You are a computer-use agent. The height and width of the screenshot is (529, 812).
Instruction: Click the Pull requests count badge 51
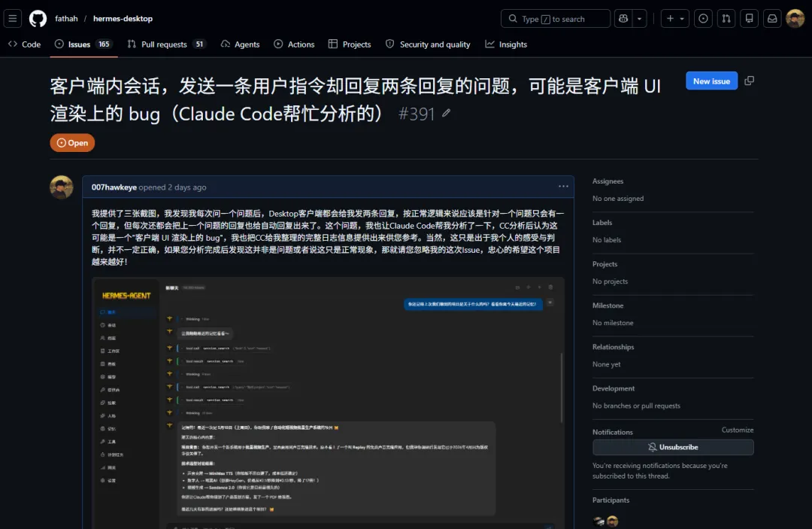(x=199, y=44)
